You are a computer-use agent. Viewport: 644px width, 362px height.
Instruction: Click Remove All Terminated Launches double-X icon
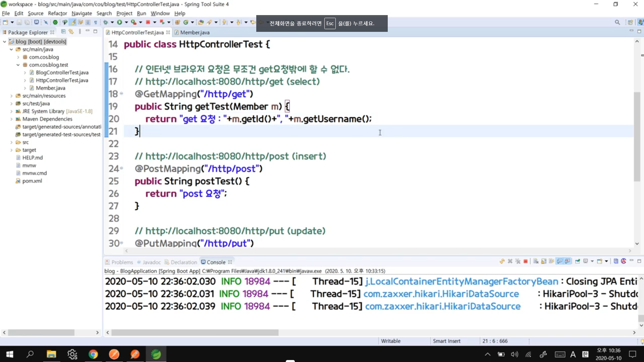(x=518, y=261)
